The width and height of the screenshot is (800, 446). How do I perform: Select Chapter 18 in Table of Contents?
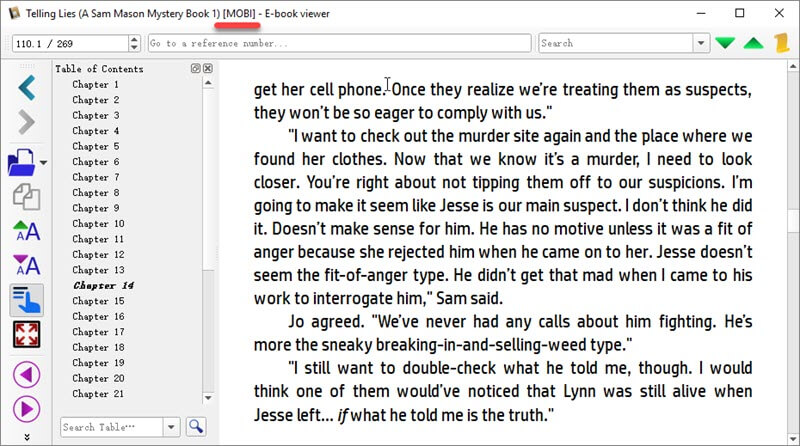click(x=90, y=348)
